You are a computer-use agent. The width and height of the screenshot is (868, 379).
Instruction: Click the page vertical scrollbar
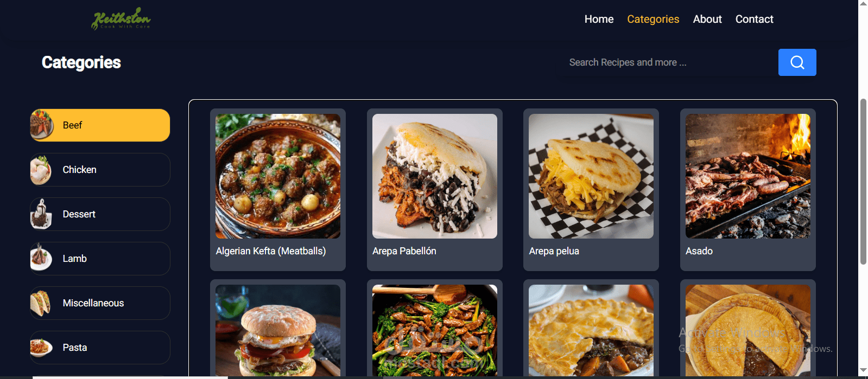pos(863,182)
